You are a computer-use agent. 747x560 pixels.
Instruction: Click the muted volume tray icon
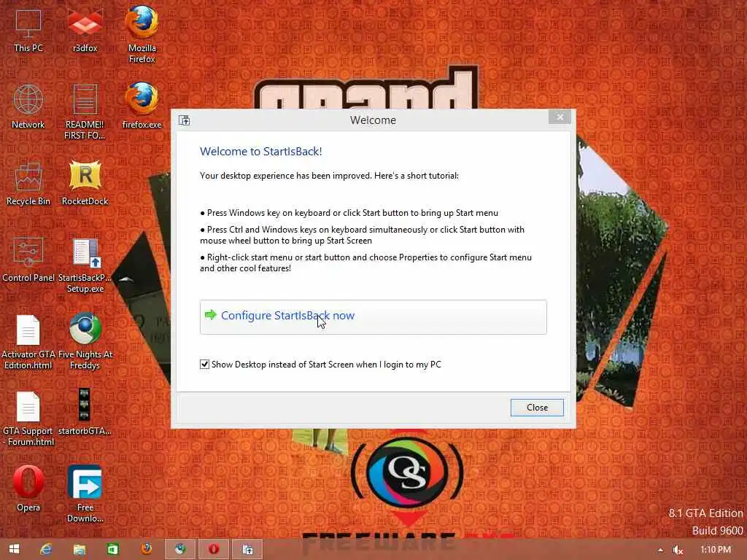pyautogui.click(x=678, y=550)
